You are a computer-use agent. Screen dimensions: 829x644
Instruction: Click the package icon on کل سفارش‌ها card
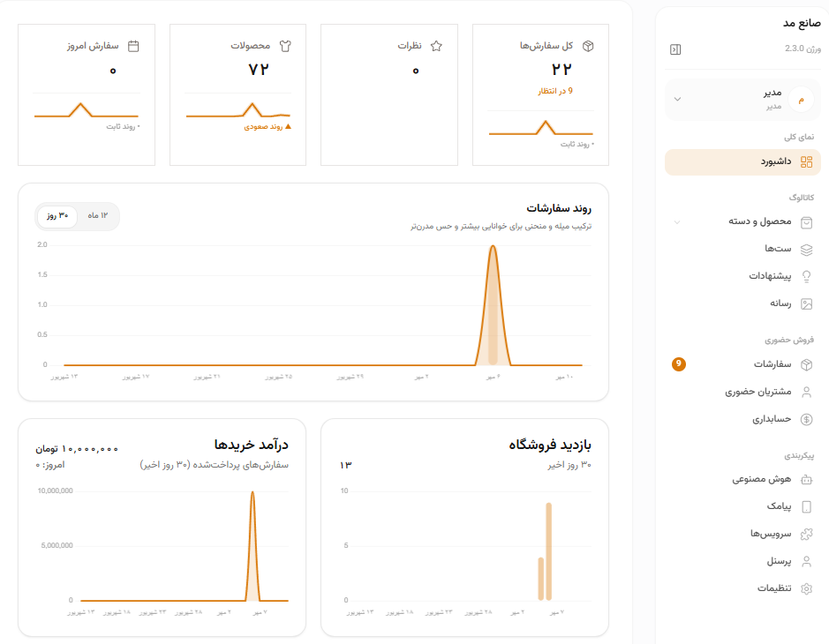click(x=587, y=46)
